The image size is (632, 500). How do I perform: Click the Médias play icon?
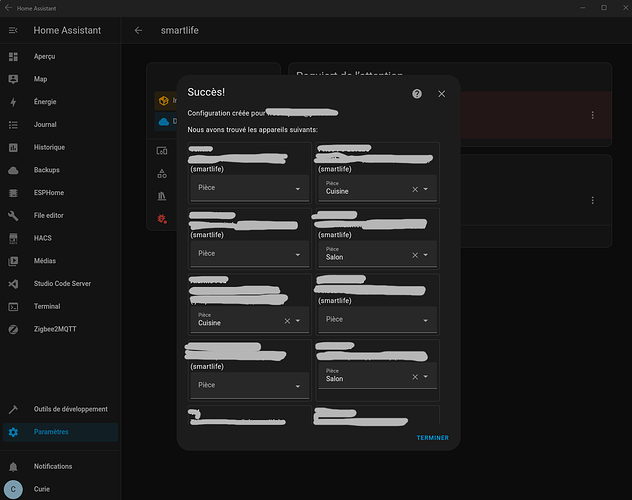13,261
